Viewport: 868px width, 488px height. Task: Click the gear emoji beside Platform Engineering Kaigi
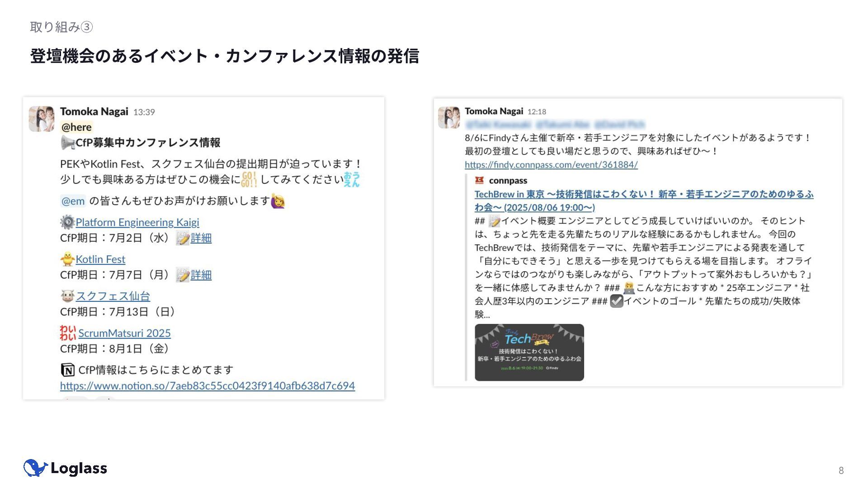67,222
